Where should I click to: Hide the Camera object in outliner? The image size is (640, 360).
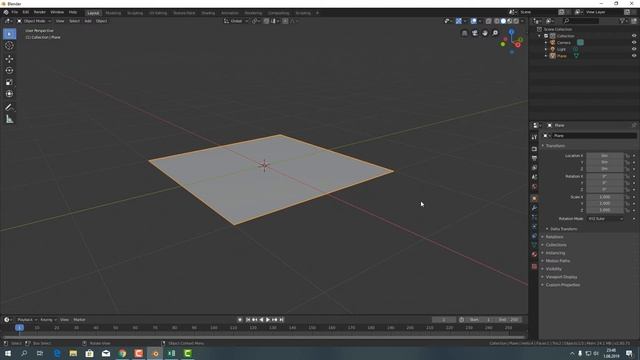634,42
